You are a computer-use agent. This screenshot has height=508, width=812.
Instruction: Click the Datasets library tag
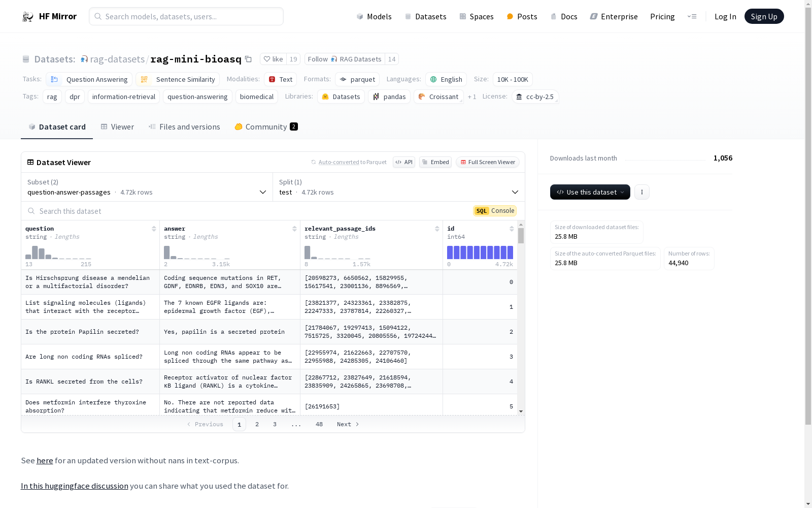tap(341, 97)
